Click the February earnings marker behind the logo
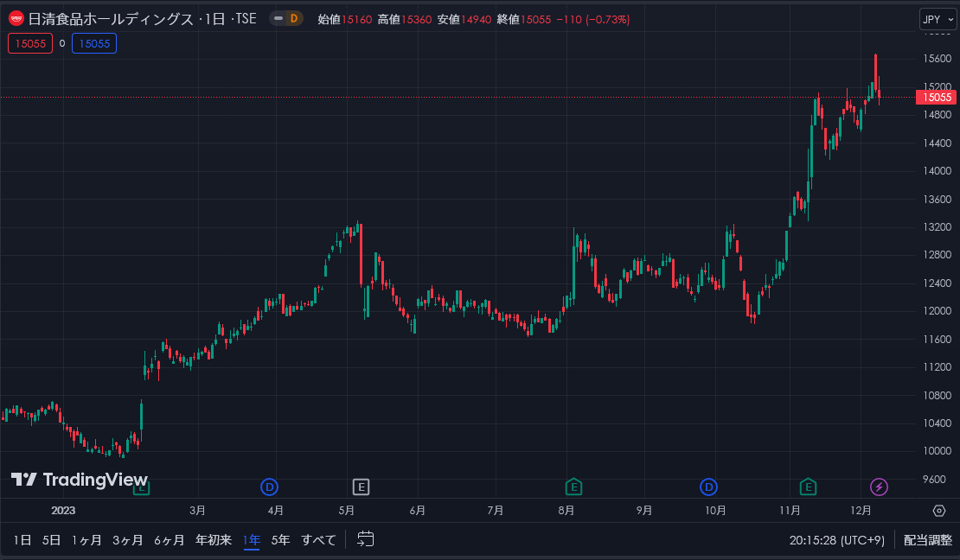Screen dimensions: 960x560 (x=142, y=488)
